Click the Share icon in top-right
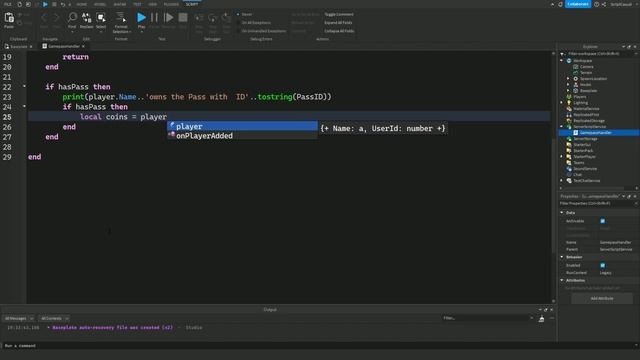Image resolution: width=640 pixels, height=360 pixels. (604, 4)
